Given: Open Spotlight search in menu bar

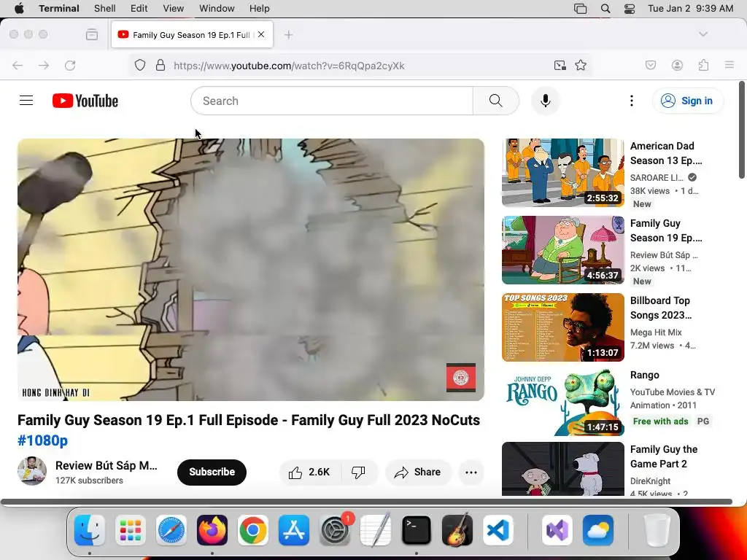Looking at the screenshot, I should [x=605, y=8].
